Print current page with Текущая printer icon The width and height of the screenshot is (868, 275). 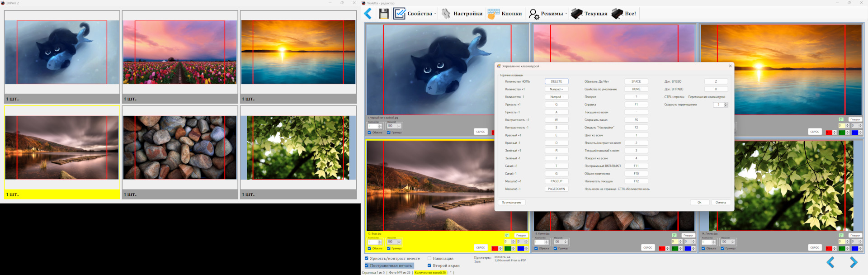click(576, 14)
